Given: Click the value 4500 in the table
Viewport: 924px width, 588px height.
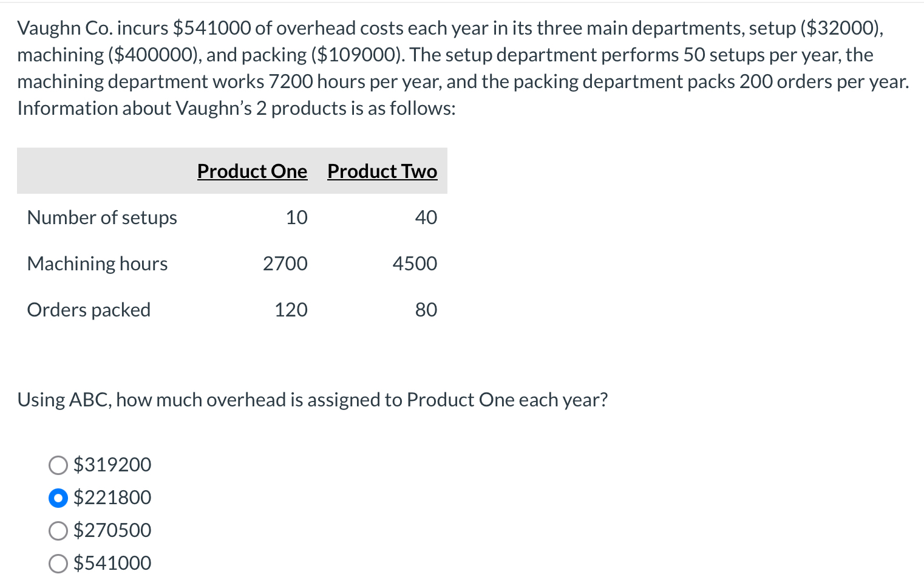Looking at the screenshot, I should [414, 264].
